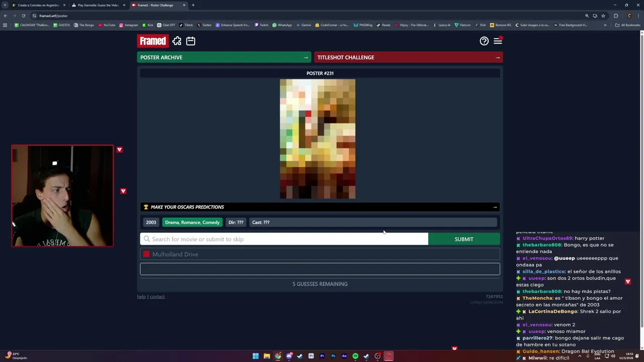The image size is (644, 362).
Task: Open the help question mark icon
Action: pos(484,41)
